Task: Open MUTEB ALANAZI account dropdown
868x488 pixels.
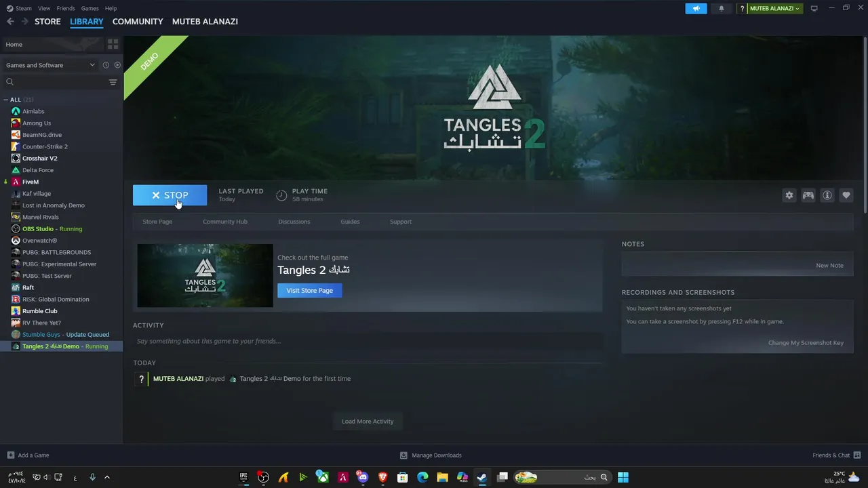Action: (774, 8)
